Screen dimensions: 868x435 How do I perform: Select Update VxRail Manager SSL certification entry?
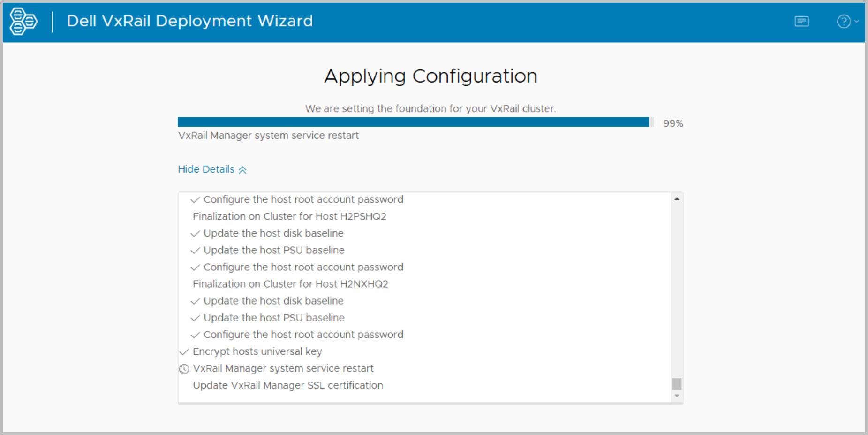pyautogui.click(x=288, y=385)
